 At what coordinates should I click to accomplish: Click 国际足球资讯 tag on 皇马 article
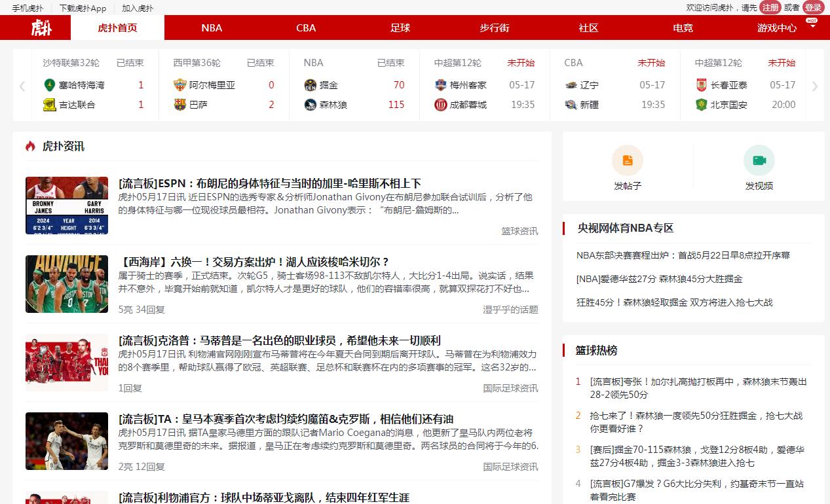[511, 467]
